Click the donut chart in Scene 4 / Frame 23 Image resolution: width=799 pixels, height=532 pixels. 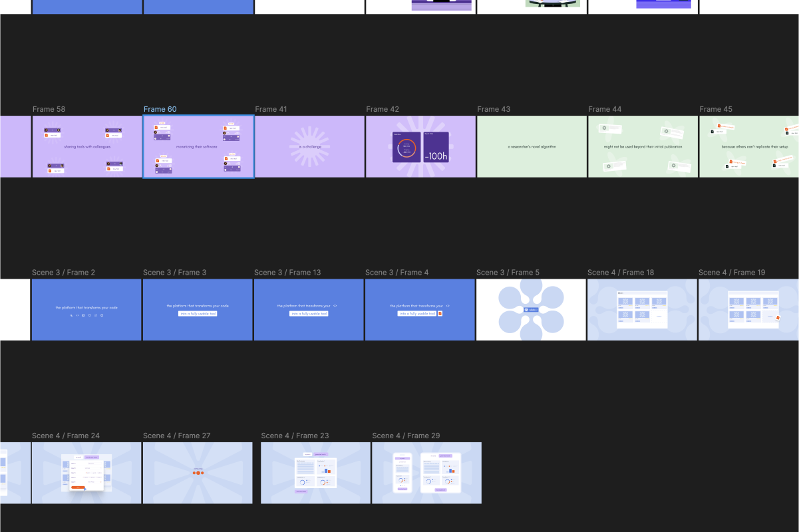(303, 481)
